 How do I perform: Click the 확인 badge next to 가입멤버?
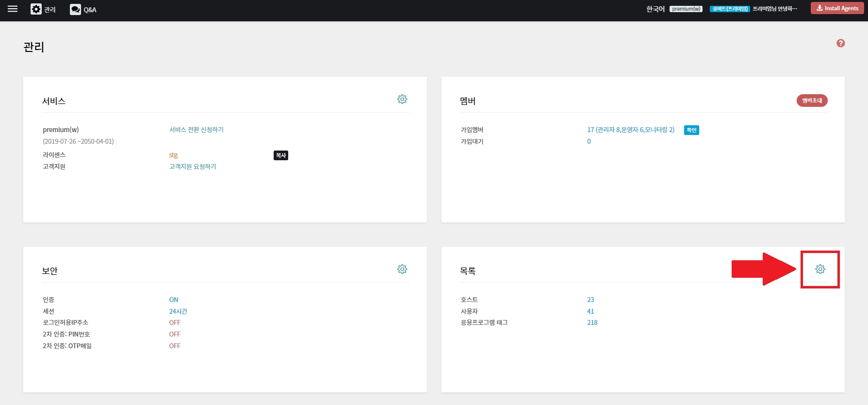tap(691, 130)
